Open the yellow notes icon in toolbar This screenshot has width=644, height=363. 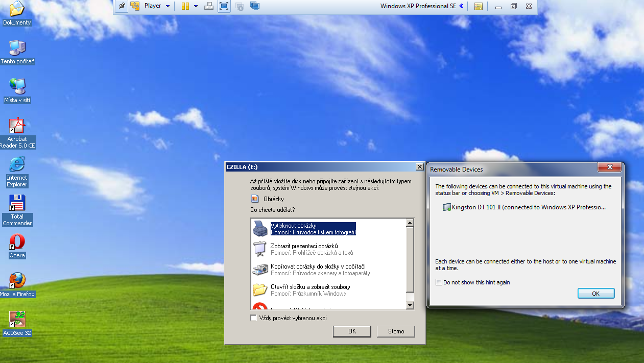[x=478, y=6]
